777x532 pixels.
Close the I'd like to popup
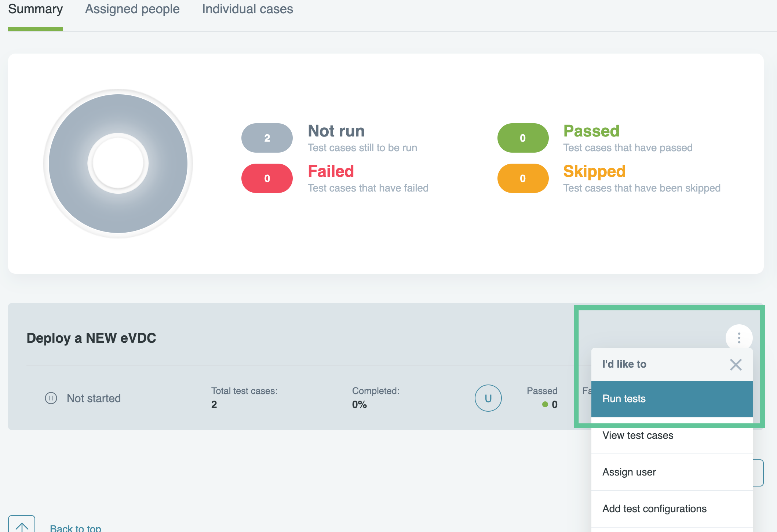(736, 364)
